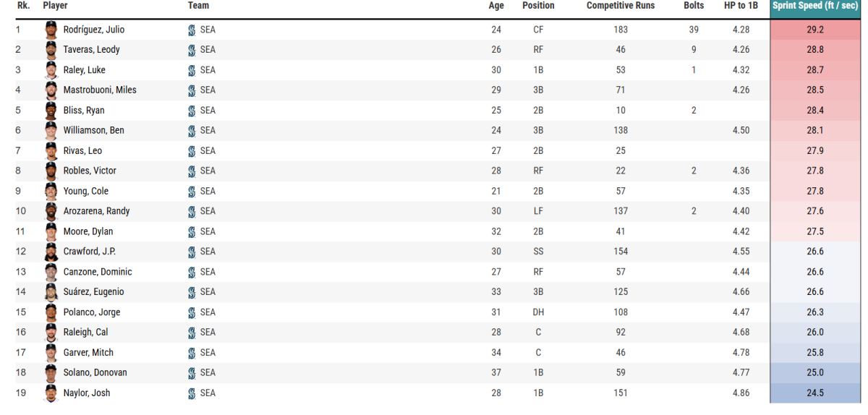Click the 29.2 sprint speed colored cell
The width and height of the screenshot is (868, 415).
(816, 30)
